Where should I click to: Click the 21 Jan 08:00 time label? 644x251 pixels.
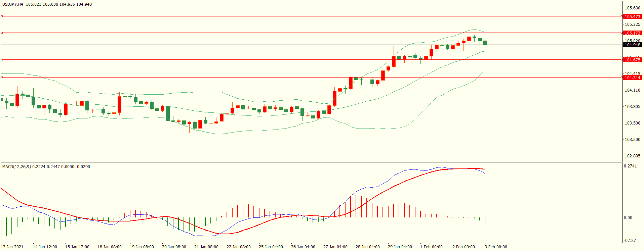pyautogui.click(x=206, y=247)
